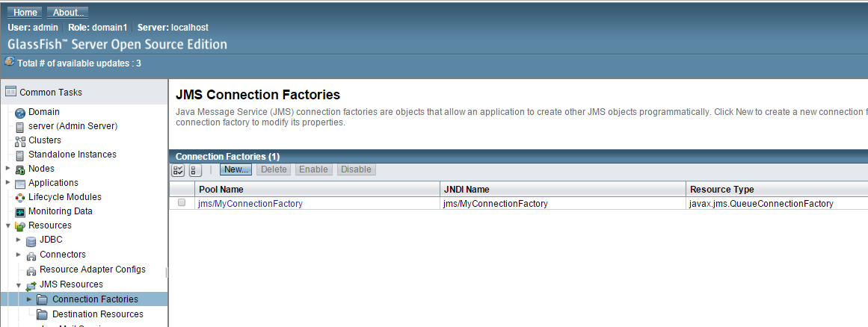The image size is (868, 327).
Task: Expand the Connectors branch
Action: point(18,255)
